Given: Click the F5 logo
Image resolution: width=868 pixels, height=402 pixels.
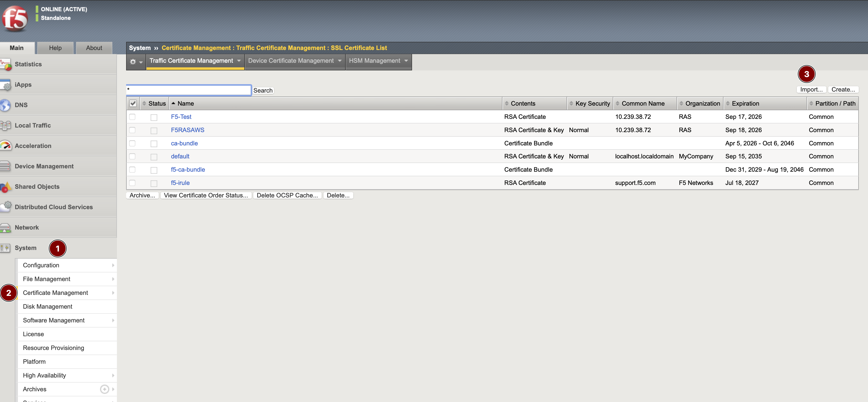Looking at the screenshot, I should [x=15, y=19].
